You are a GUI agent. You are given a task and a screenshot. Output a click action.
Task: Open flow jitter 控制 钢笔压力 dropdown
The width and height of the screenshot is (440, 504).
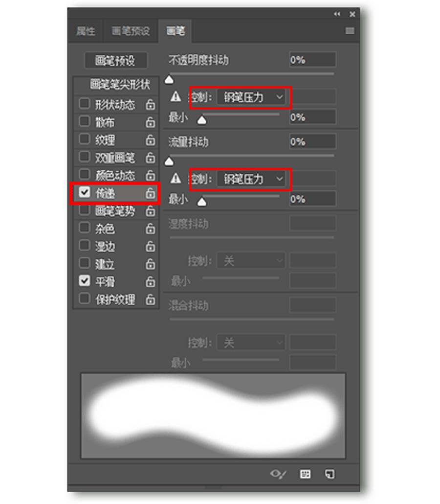tap(251, 179)
